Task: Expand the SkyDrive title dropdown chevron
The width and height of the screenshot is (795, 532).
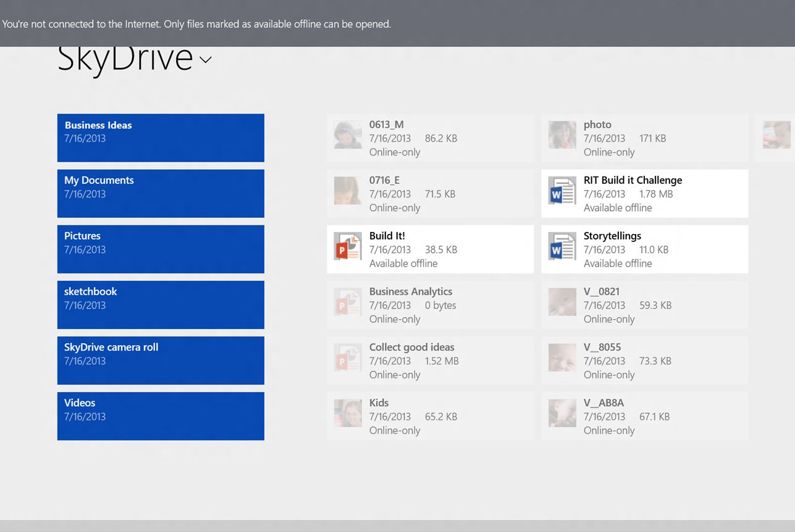Action: click(x=206, y=60)
